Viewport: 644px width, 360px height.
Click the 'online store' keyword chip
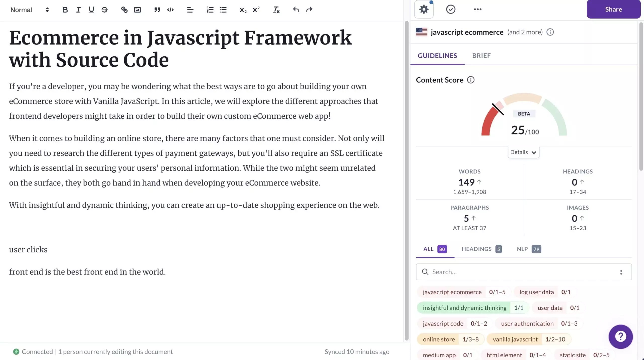click(x=438, y=339)
